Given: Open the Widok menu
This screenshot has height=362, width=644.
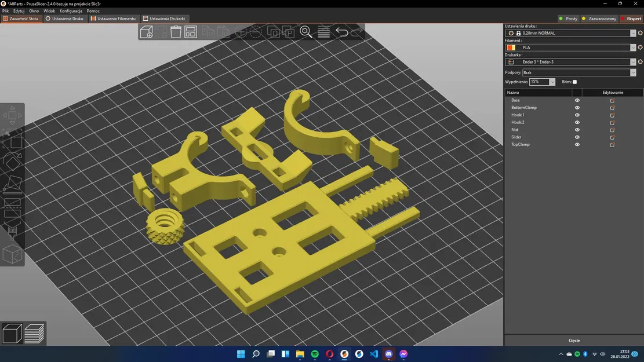Looking at the screenshot, I should 49,11.
